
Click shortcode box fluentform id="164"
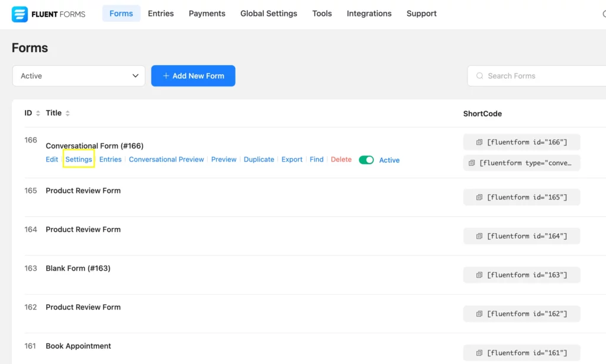(522, 236)
